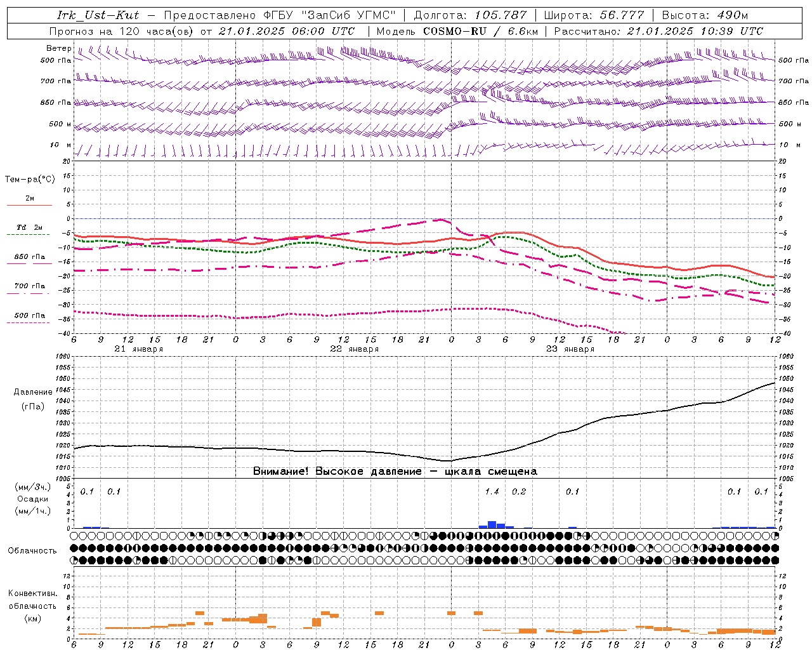Click the Высота: 490м value
The image size is (812, 650).
coord(705,15)
